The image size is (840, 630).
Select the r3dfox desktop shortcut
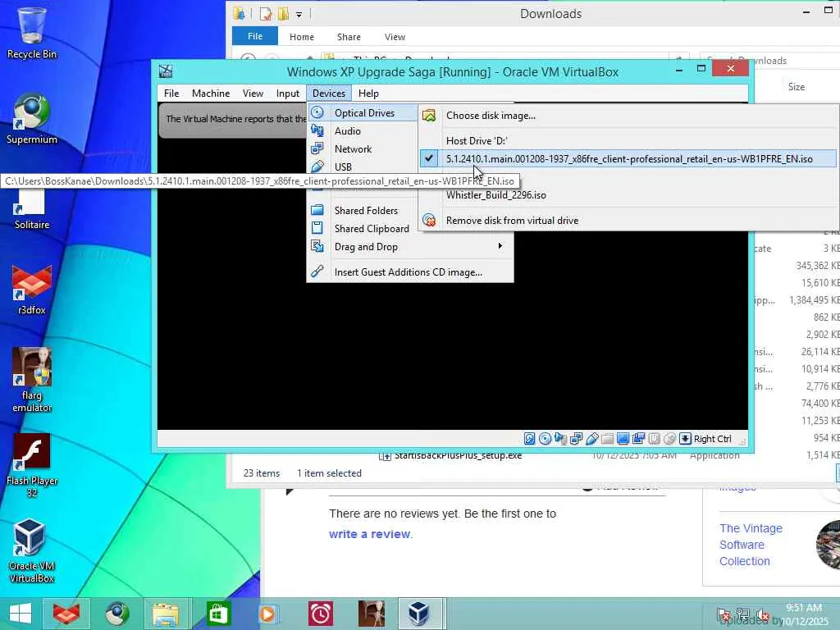click(x=32, y=290)
